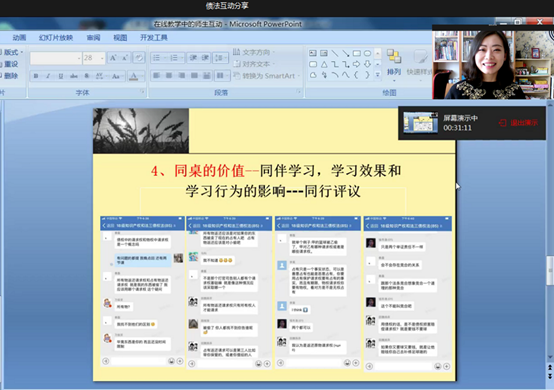Open the 幻灯片放映 ribbon tab
The width and height of the screenshot is (554, 390).
click(x=56, y=37)
